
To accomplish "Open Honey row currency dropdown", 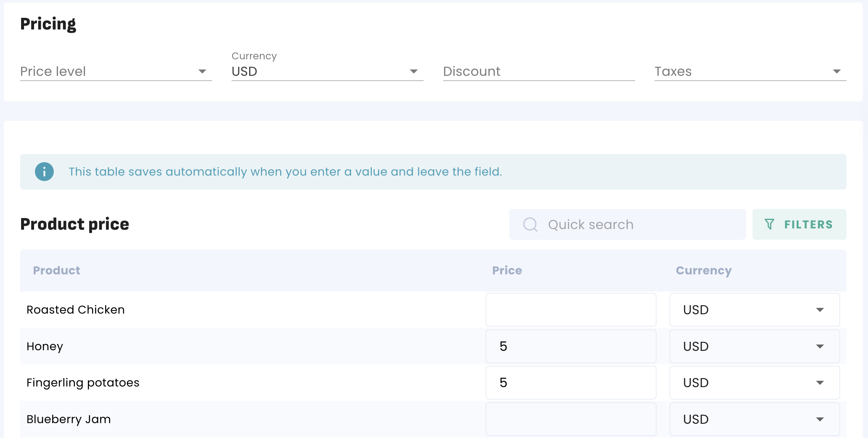I will [x=754, y=346].
